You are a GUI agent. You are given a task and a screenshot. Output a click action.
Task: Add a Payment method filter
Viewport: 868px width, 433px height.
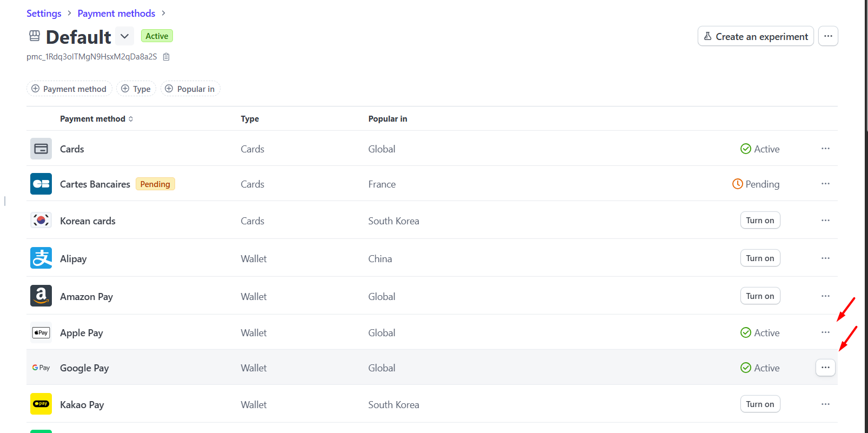coord(69,89)
